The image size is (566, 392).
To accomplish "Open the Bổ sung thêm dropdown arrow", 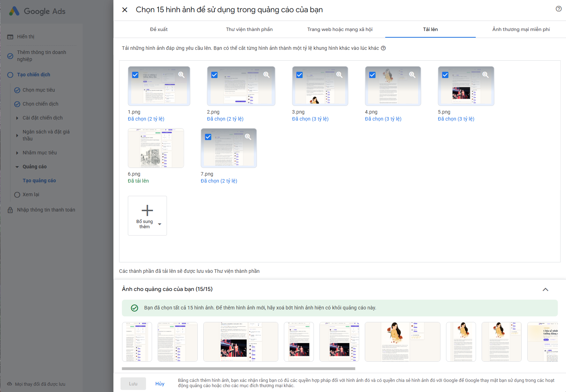I will point(160,224).
